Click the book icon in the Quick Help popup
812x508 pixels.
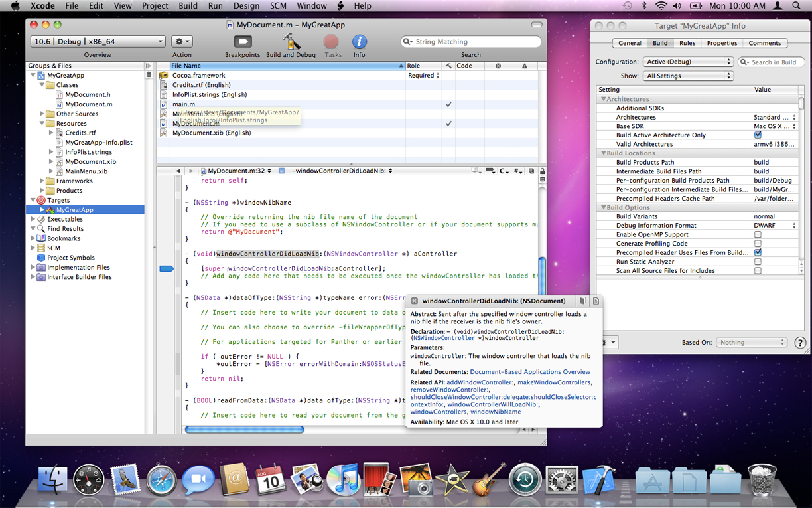click(582, 301)
